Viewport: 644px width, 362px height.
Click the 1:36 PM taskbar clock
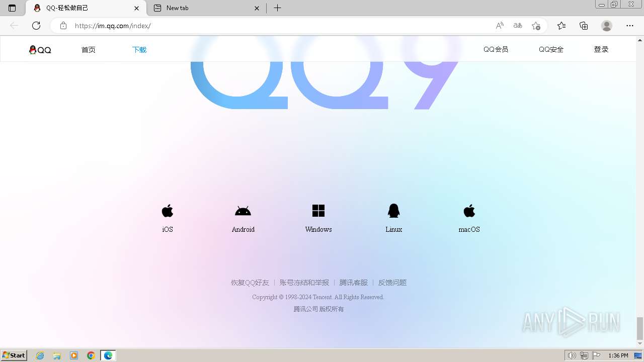[x=618, y=355]
